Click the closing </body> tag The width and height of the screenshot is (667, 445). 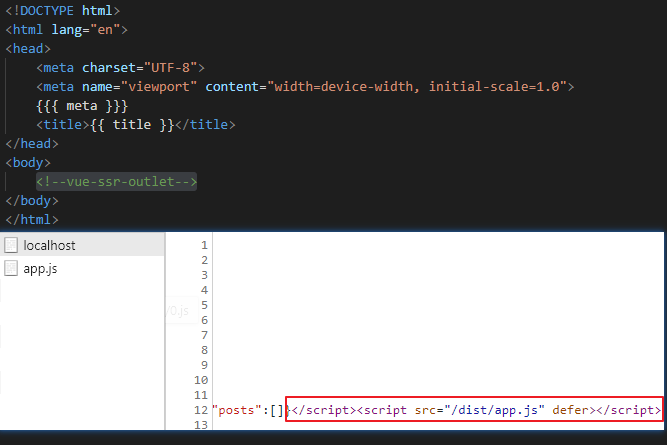point(32,200)
